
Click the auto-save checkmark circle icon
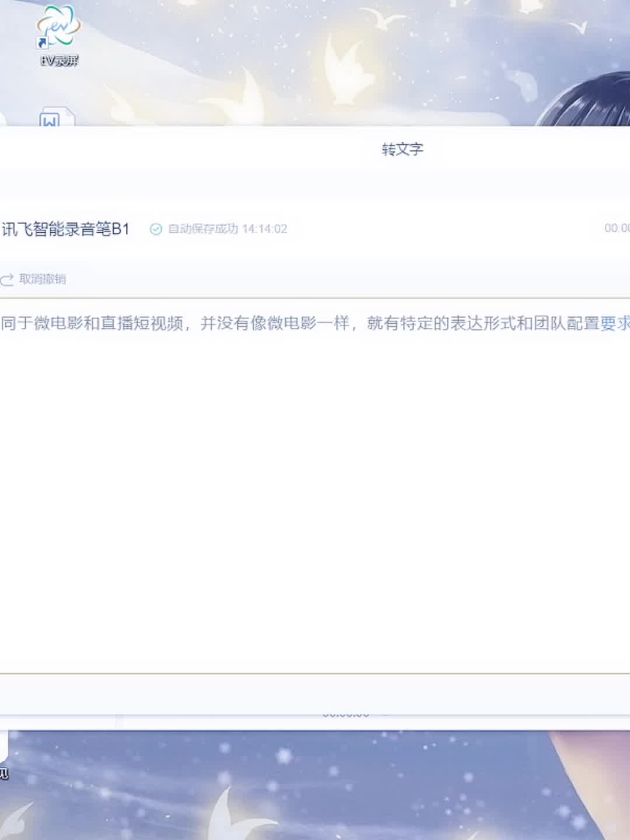pos(156,229)
